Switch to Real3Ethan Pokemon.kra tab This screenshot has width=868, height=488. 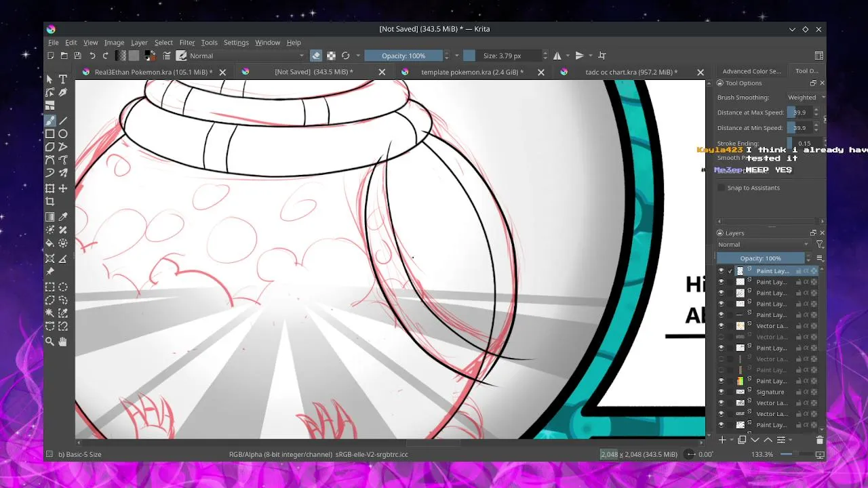pos(153,72)
